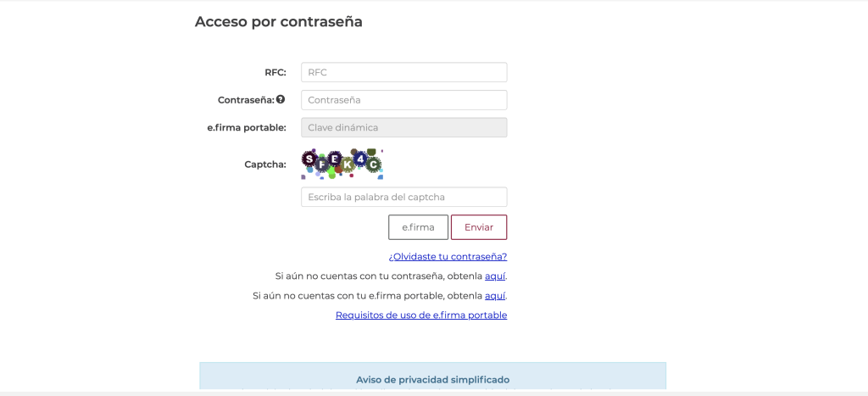
Task: Click the e.firma portable: label
Action: pos(247,127)
